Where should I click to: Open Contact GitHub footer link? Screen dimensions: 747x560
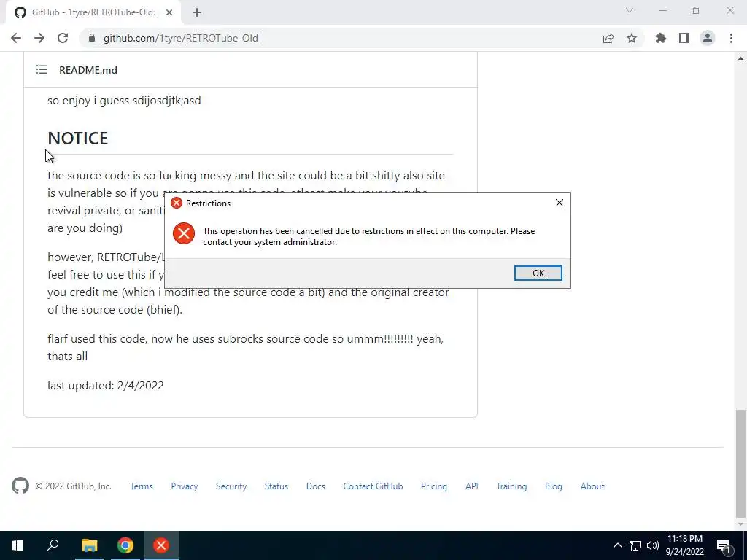coord(373,486)
